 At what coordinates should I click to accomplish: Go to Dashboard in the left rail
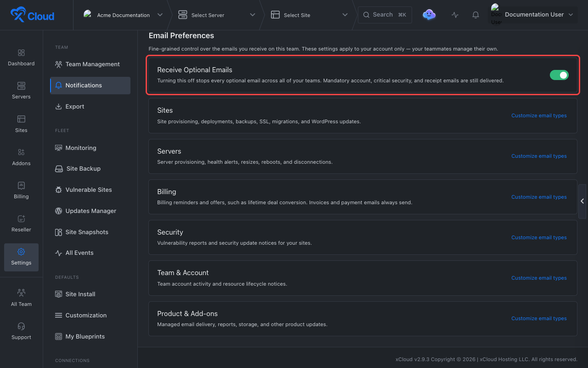pos(21,57)
